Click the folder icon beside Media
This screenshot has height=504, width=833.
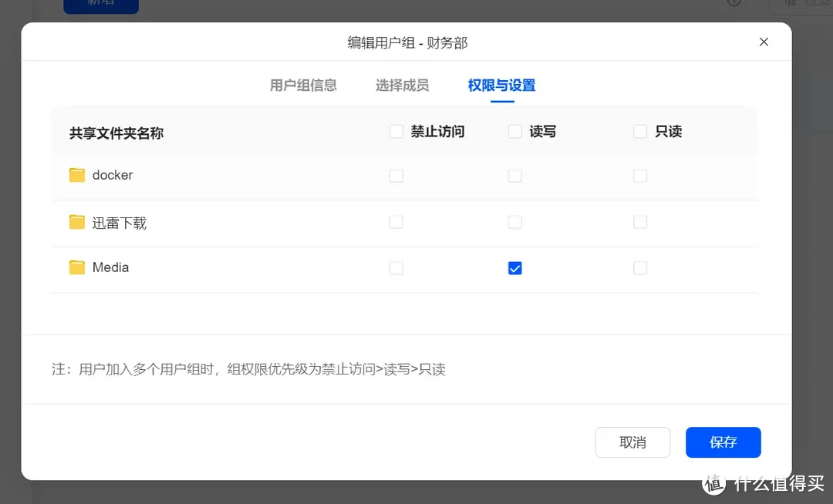[x=76, y=267]
